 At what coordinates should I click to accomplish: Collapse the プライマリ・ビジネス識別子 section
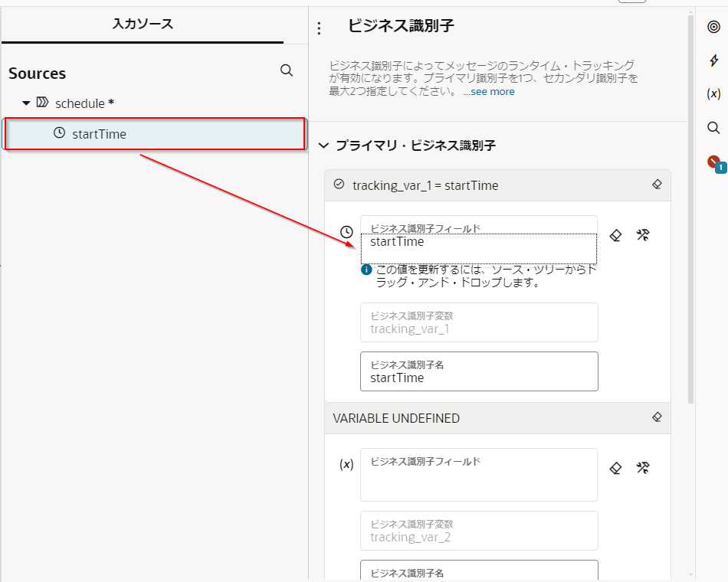[x=323, y=145]
